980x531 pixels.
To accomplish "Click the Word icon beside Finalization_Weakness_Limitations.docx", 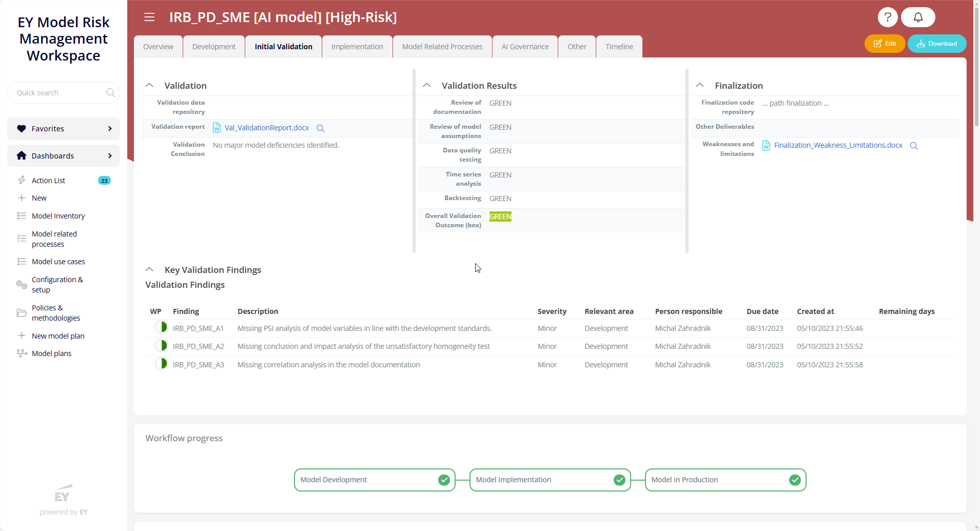I will [x=766, y=146].
